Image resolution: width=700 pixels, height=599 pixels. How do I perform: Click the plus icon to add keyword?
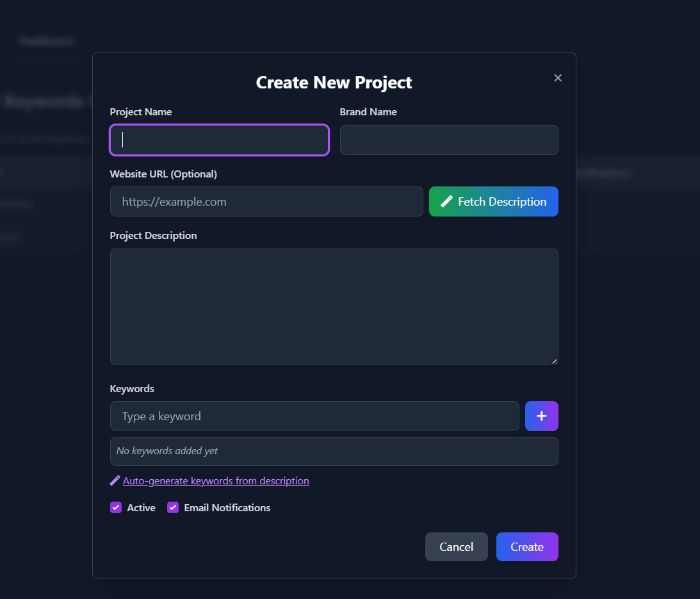[541, 416]
